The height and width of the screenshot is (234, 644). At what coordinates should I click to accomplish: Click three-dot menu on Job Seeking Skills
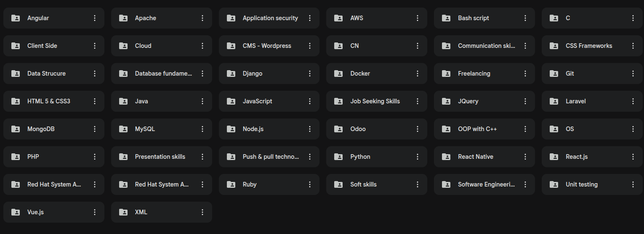(x=418, y=101)
